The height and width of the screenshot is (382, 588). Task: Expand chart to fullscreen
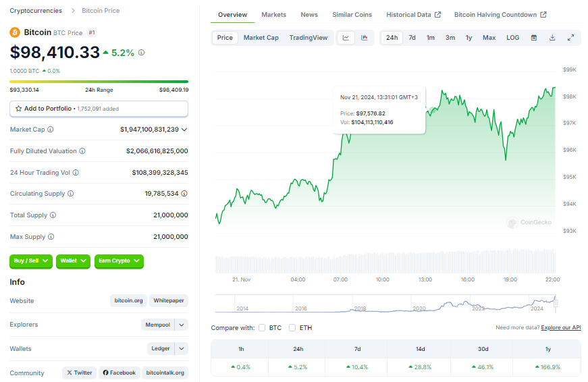point(570,38)
